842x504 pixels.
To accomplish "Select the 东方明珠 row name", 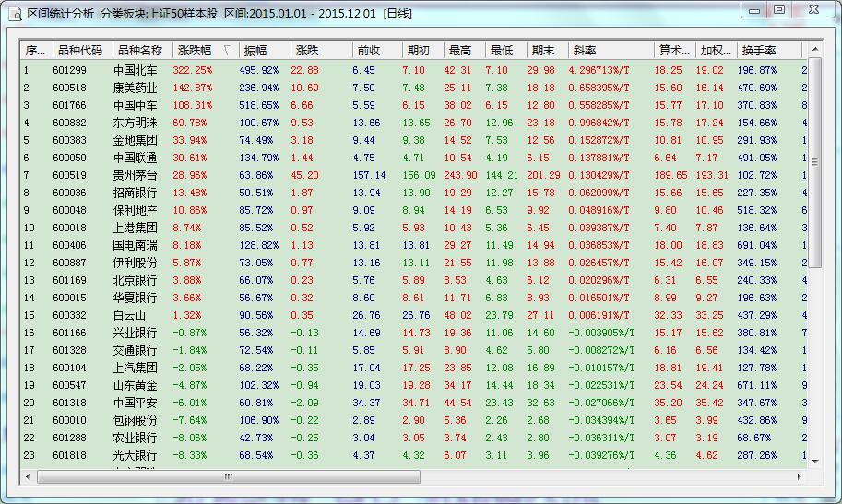I will pos(135,123).
